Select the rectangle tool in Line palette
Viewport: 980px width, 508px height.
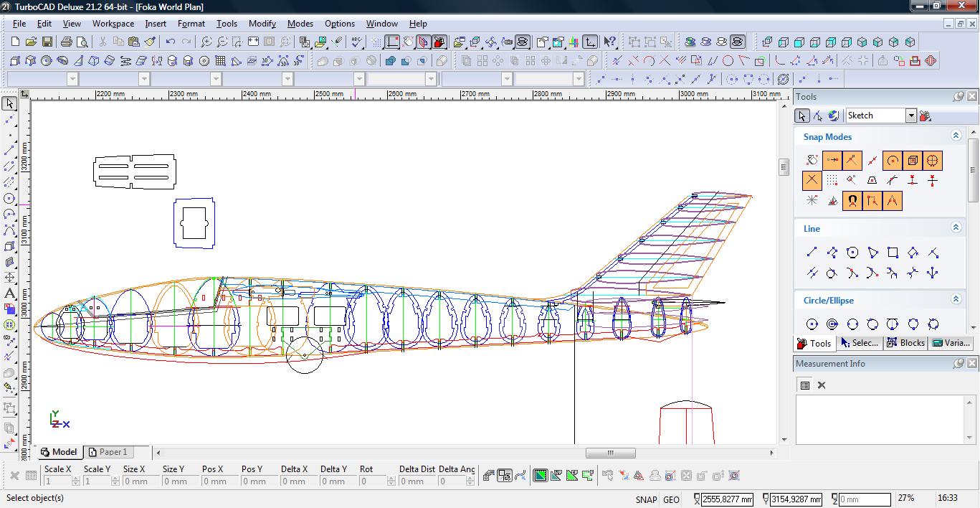(893, 253)
